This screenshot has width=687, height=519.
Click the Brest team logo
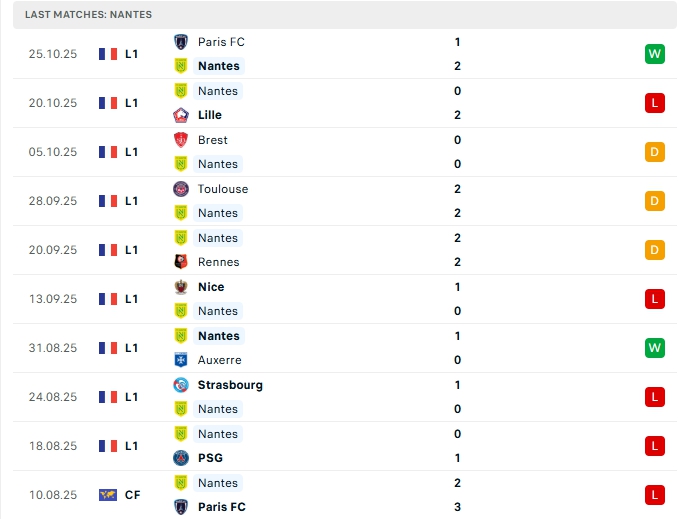pyautogui.click(x=181, y=140)
